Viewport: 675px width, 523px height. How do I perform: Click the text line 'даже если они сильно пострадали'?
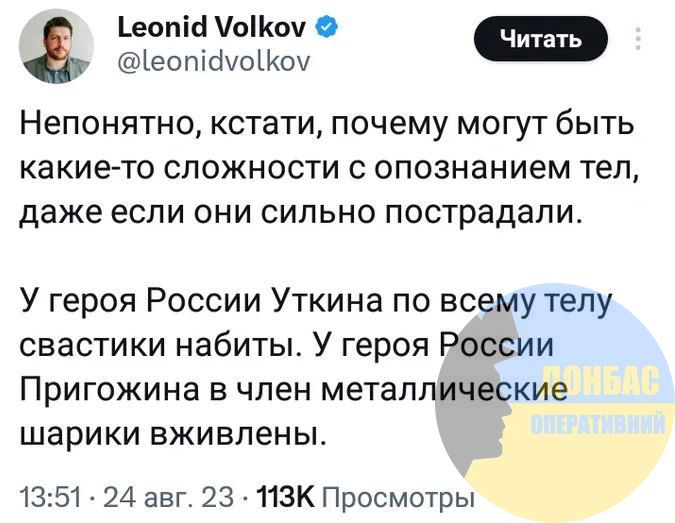(300, 213)
